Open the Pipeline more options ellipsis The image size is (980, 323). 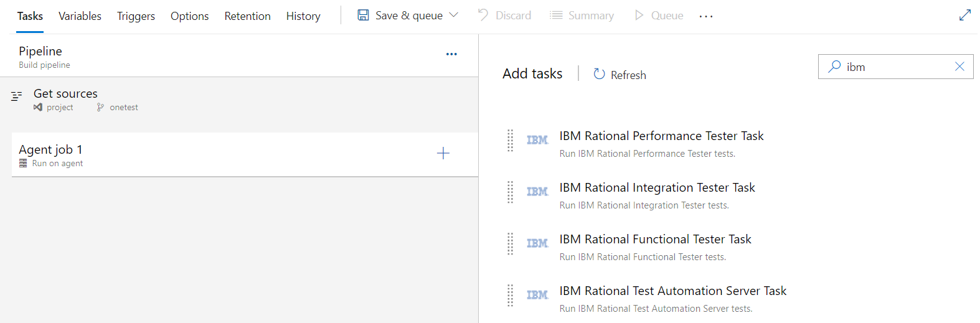pos(451,54)
